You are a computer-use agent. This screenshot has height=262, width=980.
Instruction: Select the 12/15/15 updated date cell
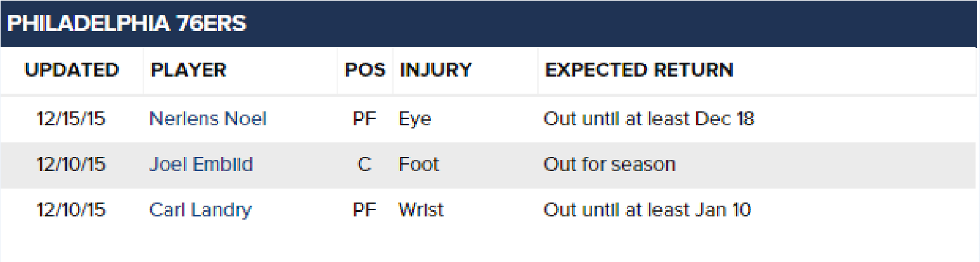pyautogui.click(x=71, y=119)
